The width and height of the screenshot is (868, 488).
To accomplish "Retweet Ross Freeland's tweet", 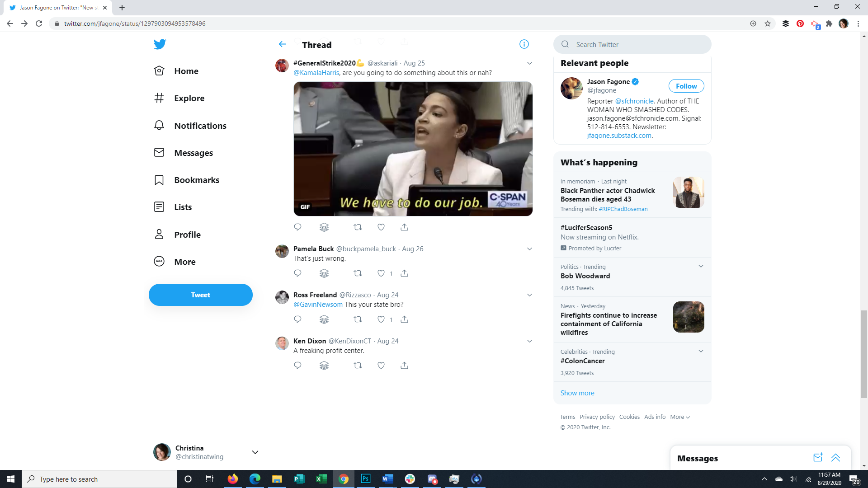I will (x=358, y=319).
